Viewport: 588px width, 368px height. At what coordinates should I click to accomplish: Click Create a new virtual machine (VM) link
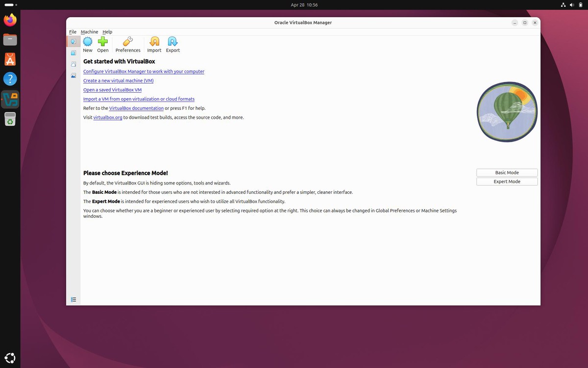(x=118, y=80)
